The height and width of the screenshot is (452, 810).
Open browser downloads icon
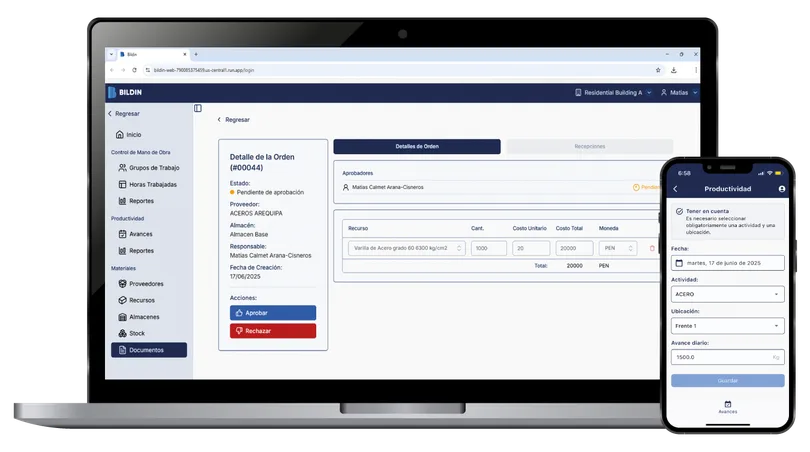tap(674, 70)
